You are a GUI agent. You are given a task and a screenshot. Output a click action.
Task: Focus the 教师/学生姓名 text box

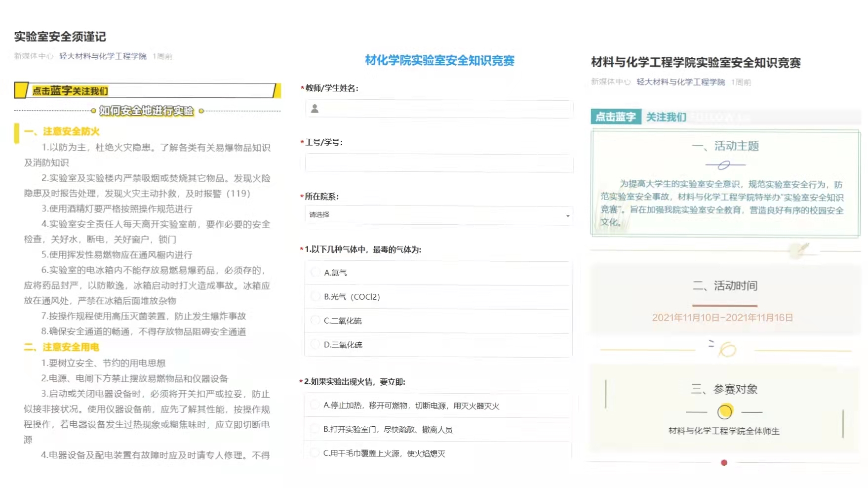[444, 109]
